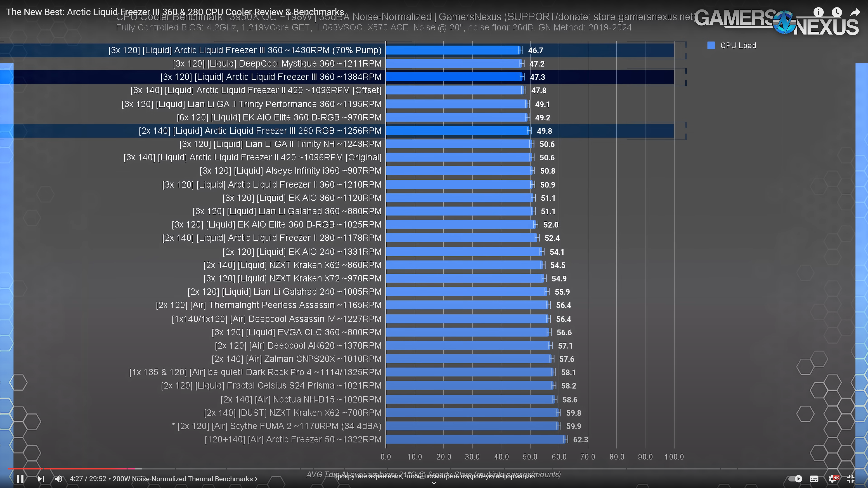Skip to the next video

click(40, 479)
